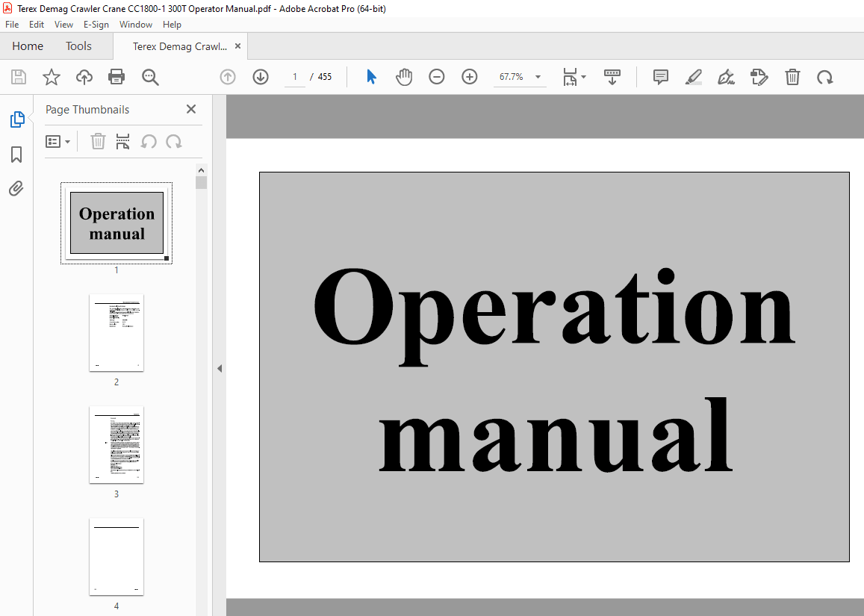The width and height of the screenshot is (864, 616).
Task: Select the Highlight text tool
Action: 693,77
